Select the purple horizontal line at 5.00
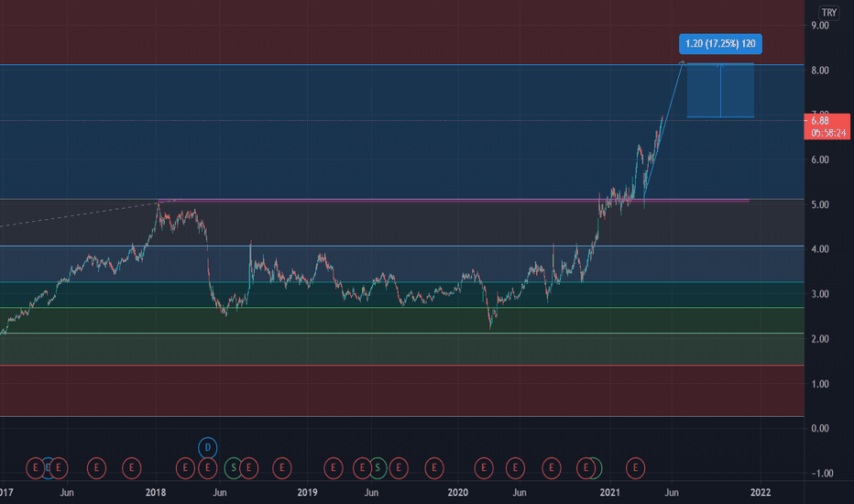This screenshot has height=504, width=854. click(x=454, y=201)
